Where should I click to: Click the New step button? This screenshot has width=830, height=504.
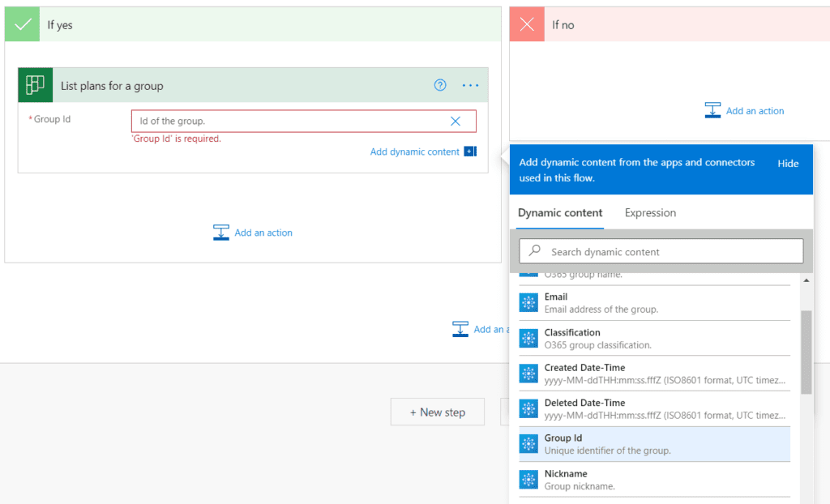pos(437,412)
